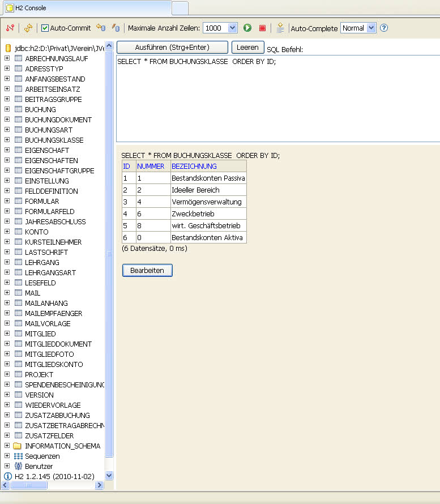Image resolution: width=440 pixels, height=504 pixels.
Task: Click the refresh icon in toolbar
Action: tap(28, 28)
